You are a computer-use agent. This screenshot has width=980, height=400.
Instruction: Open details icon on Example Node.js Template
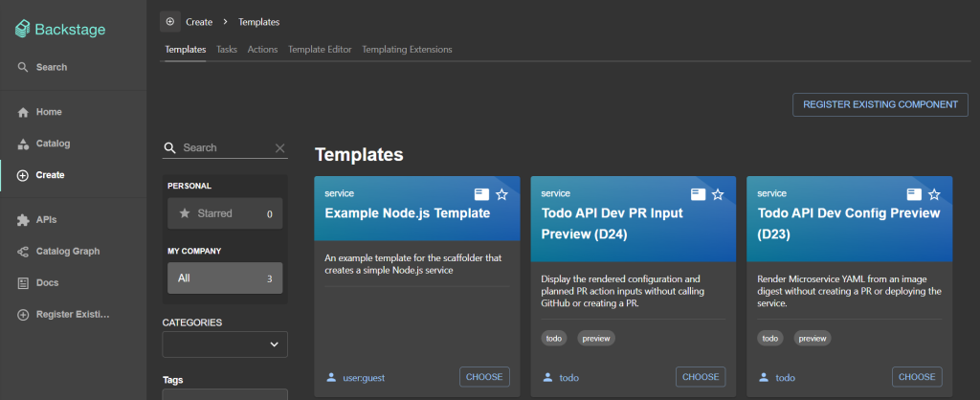(x=481, y=194)
